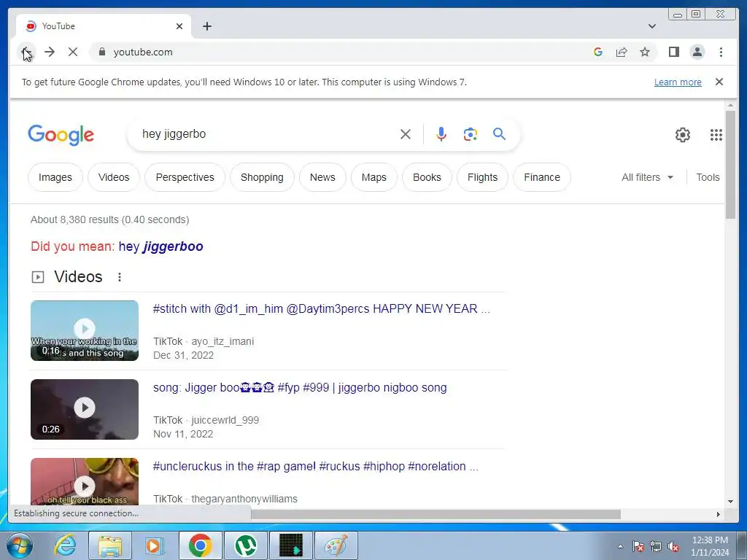The image size is (747, 560).
Task: Open uTorrent from the taskbar
Action: click(x=246, y=545)
